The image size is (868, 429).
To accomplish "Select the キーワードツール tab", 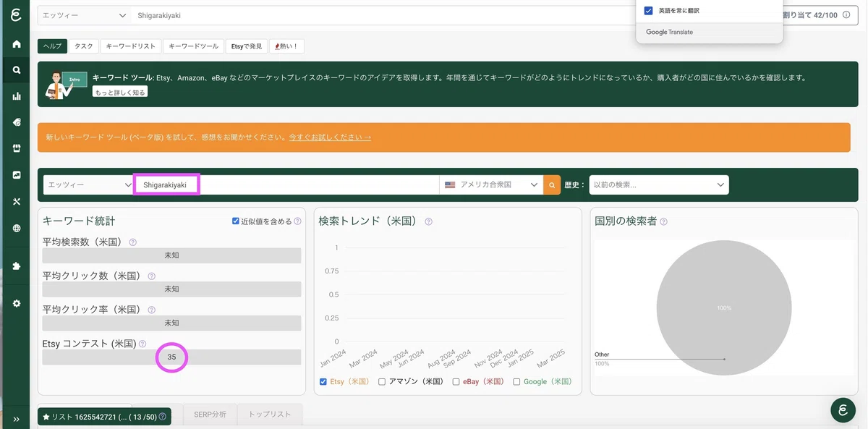I will click(193, 46).
